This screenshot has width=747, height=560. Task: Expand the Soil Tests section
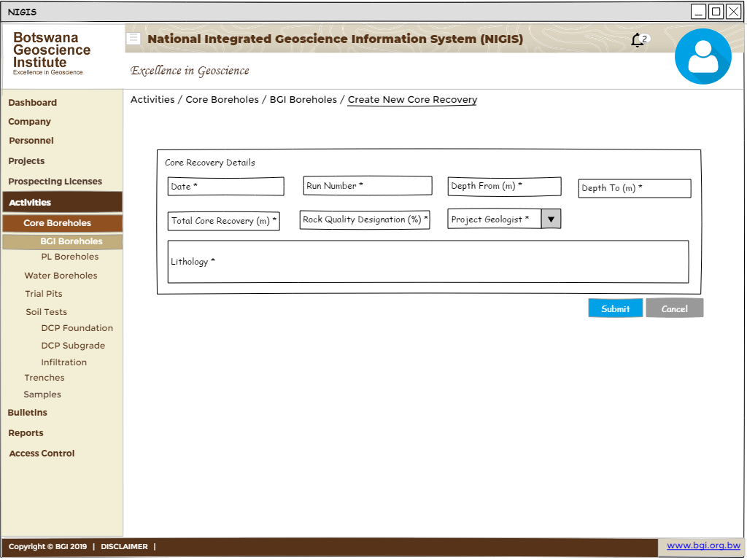(46, 311)
